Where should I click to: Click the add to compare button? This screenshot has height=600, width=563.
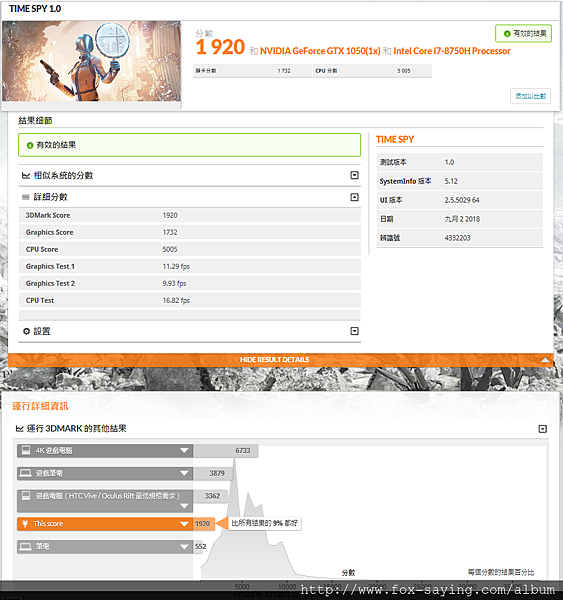(x=530, y=96)
